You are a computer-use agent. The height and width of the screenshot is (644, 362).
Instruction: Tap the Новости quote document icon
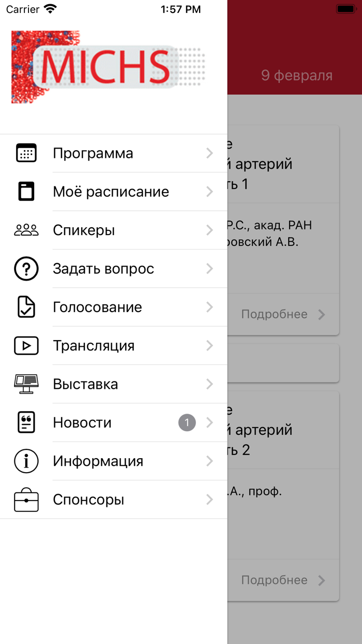point(26,422)
